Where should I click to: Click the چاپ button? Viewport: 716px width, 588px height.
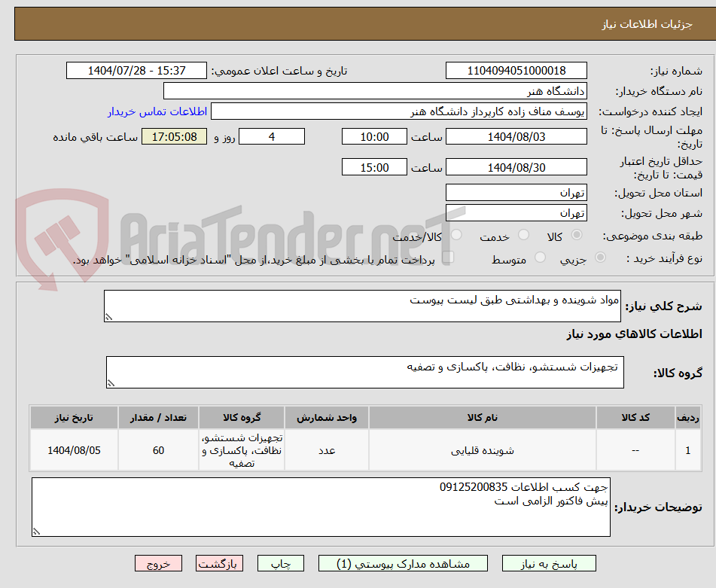(280, 562)
